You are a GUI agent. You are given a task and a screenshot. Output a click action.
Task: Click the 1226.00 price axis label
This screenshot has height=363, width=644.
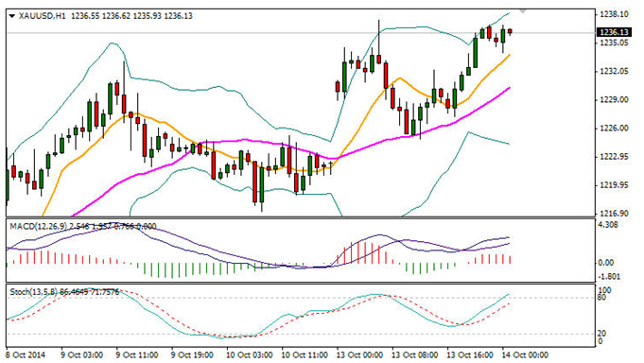click(614, 129)
